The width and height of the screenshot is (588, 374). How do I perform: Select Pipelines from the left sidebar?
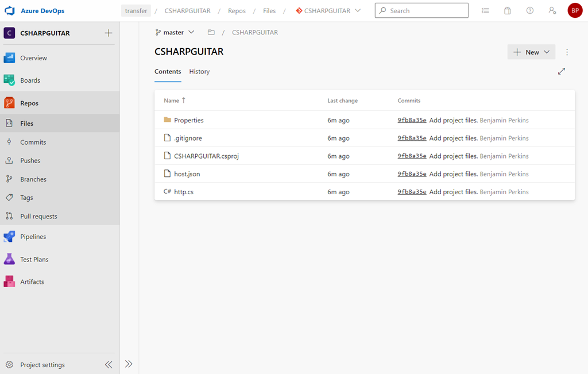(x=33, y=236)
